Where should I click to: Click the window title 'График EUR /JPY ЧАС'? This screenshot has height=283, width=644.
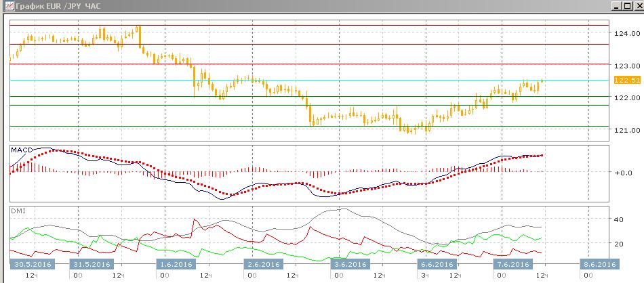(x=57, y=5)
